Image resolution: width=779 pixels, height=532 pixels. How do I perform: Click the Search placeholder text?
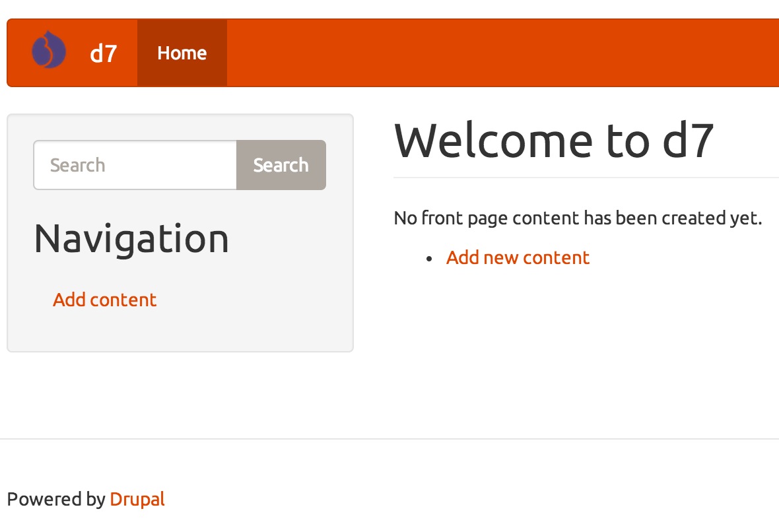point(78,165)
